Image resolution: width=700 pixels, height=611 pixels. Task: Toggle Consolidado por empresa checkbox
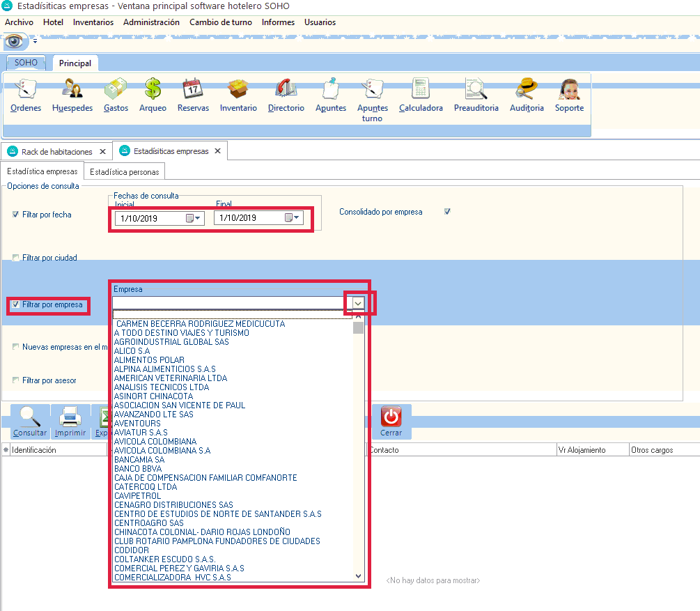(x=448, y=211)
